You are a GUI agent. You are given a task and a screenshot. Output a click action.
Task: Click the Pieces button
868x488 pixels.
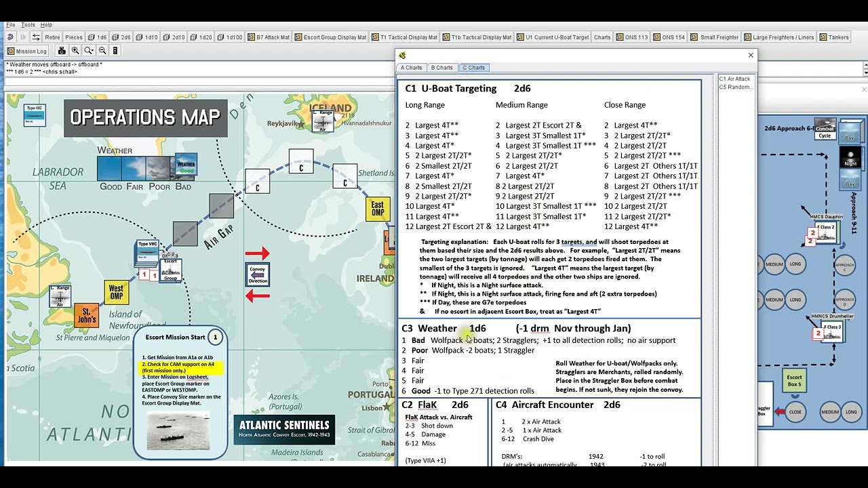pos(74,37)
